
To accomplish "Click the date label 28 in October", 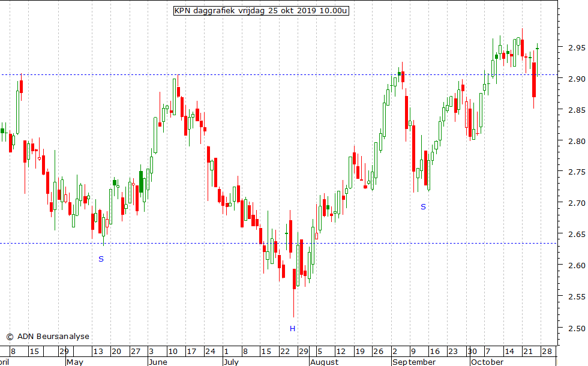I will coord(547,352).
